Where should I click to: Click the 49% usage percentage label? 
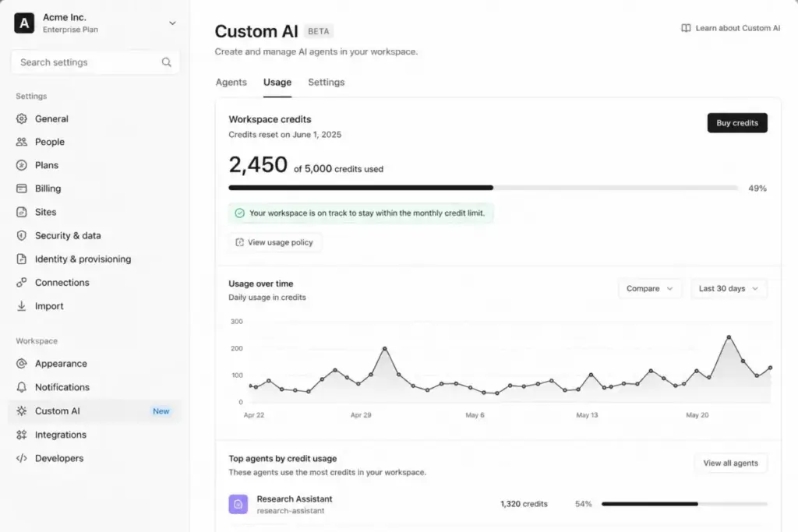point(757,188)
